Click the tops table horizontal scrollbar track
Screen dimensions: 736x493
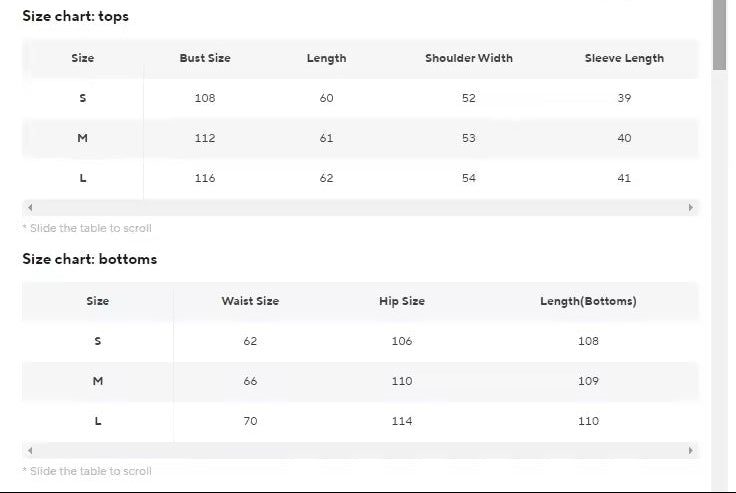point(360,208)
